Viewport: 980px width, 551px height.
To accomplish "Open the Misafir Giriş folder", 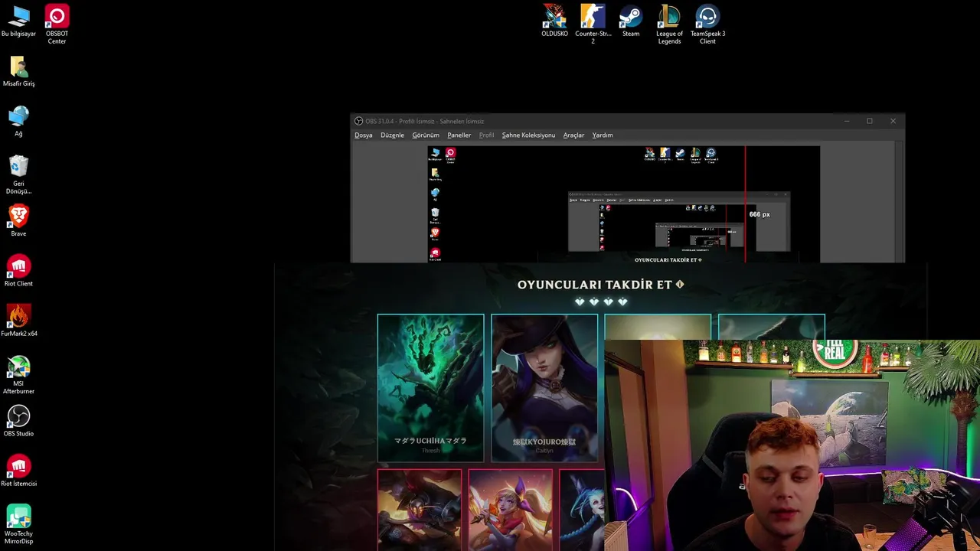I will click(18, 72).
